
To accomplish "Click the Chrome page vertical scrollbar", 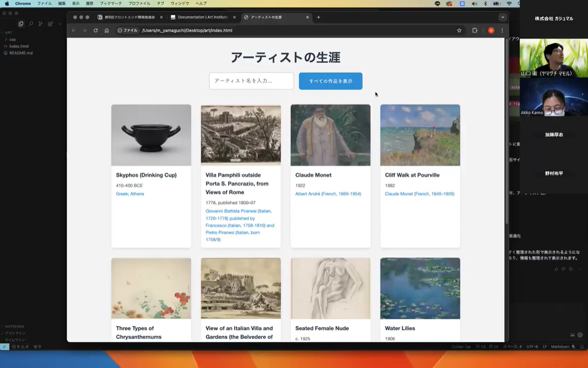I will (506, 131).
